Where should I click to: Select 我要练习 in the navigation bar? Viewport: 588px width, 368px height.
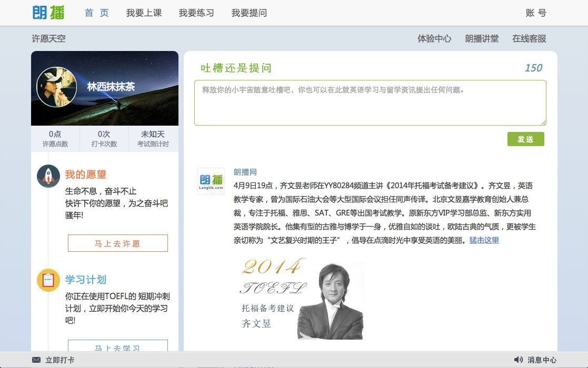click(196, 13)
